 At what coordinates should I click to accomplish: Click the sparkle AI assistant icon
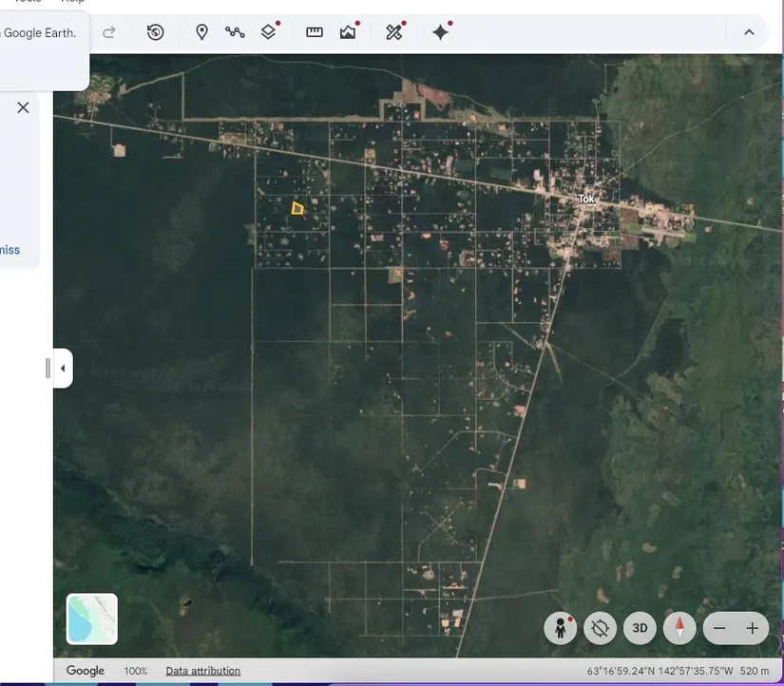pos(440,32)
